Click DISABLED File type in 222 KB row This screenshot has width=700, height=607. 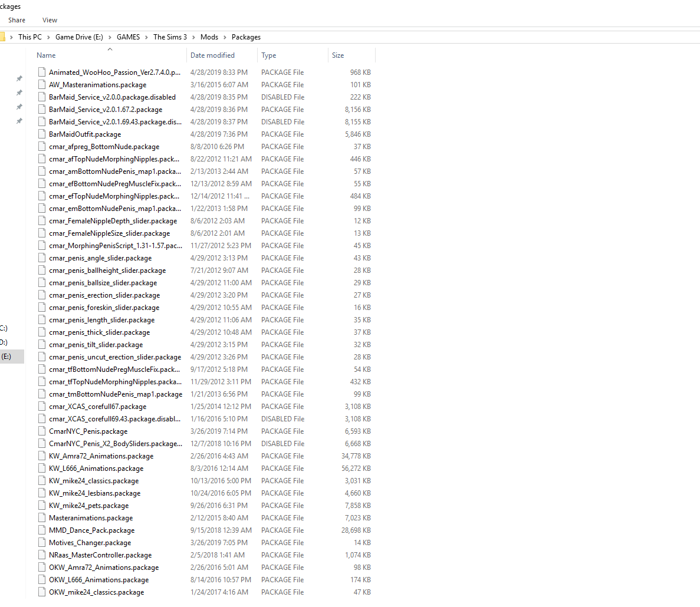282,97
